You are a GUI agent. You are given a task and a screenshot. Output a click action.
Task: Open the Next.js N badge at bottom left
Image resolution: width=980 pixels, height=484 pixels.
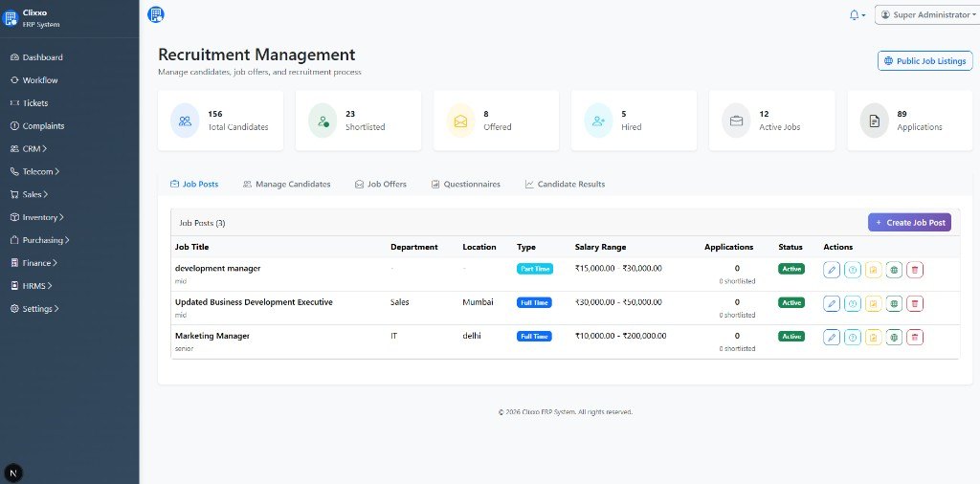tap(13, 473)
